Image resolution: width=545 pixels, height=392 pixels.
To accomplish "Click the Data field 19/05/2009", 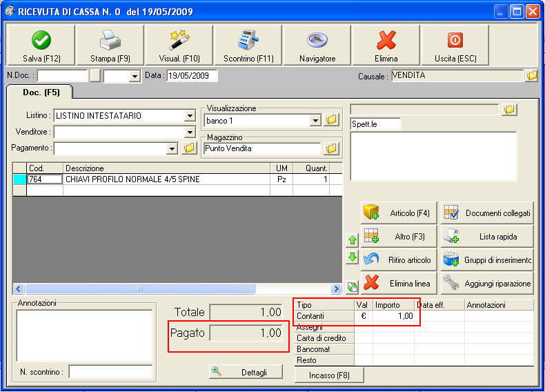I will [x=192, y=75].
